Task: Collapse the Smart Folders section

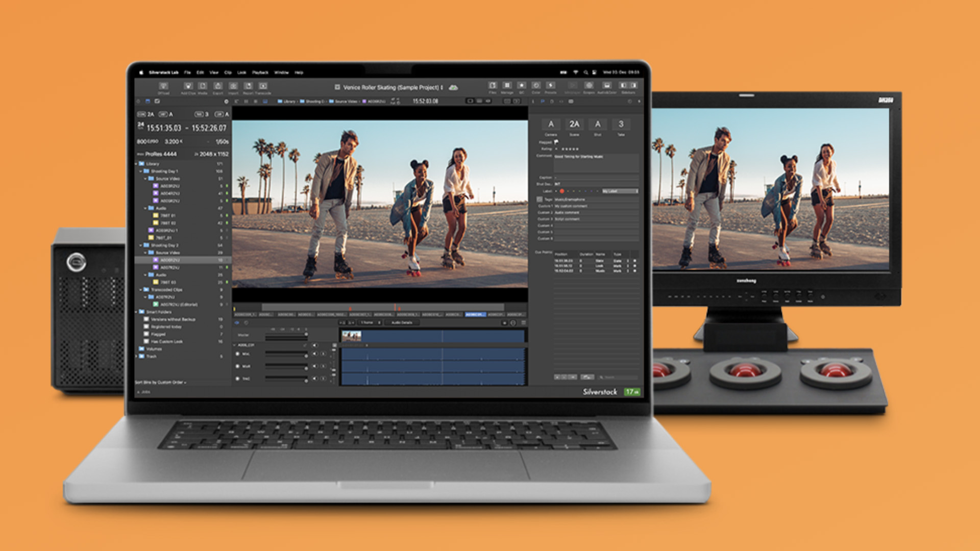Action: tap(136, 312)
